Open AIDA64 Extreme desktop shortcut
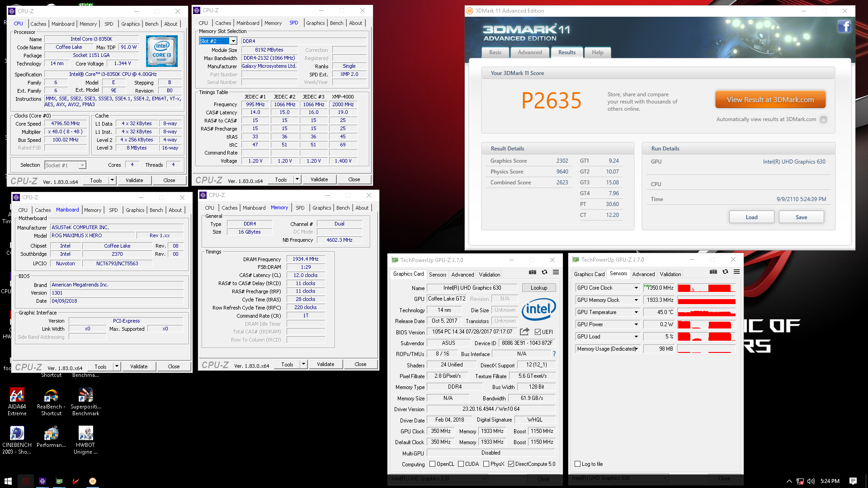Viewport: 868px width, 488px height. click(x=17, y=402)
